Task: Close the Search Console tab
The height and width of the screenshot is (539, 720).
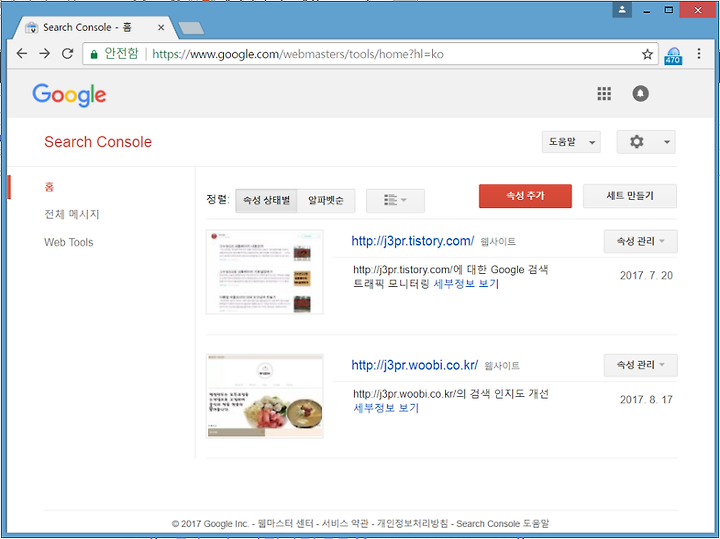Action: [161, 28]
